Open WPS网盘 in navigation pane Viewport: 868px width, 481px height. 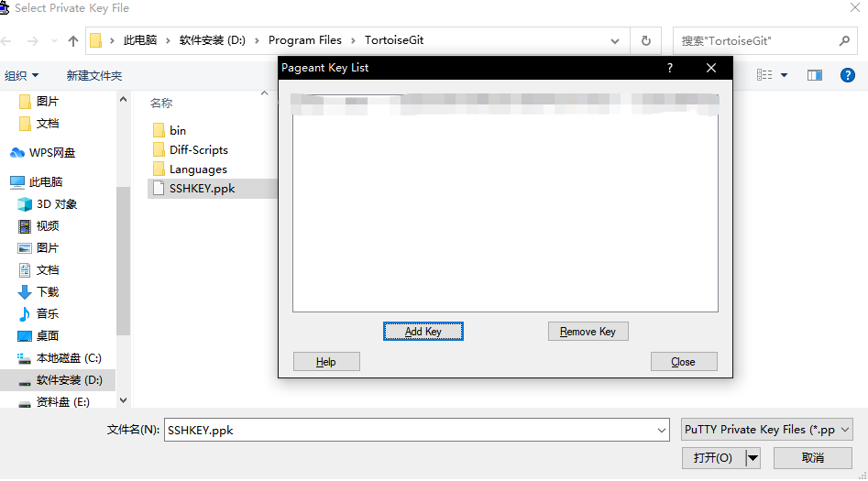[43, 153]
